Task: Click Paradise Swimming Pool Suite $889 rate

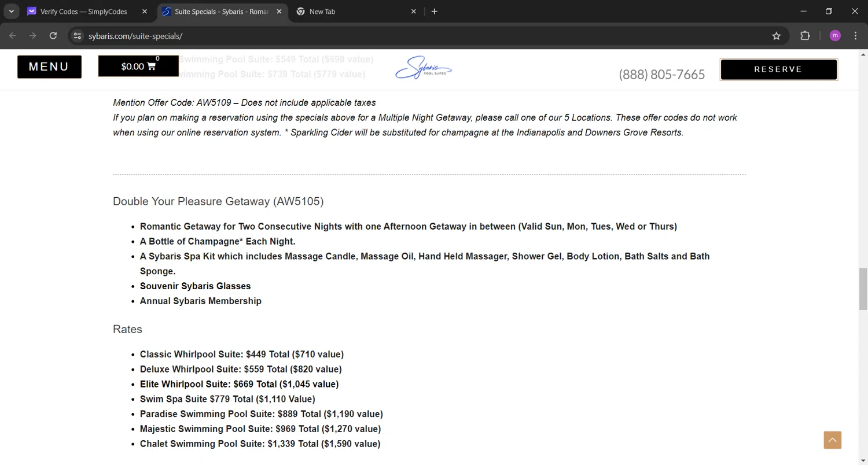Action: [x=262, y=414]
